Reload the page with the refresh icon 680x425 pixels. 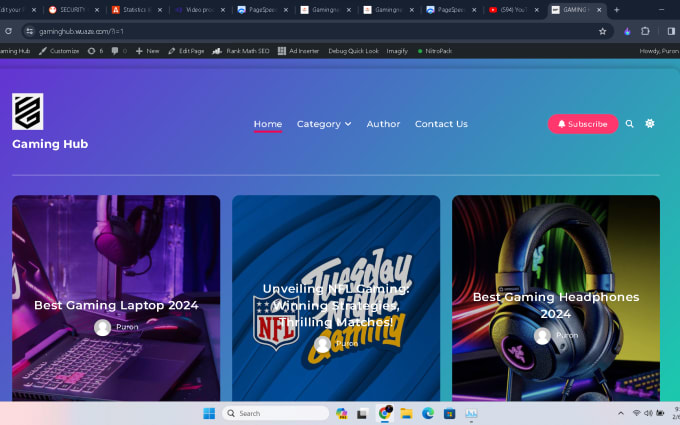[x=8, y=31]
